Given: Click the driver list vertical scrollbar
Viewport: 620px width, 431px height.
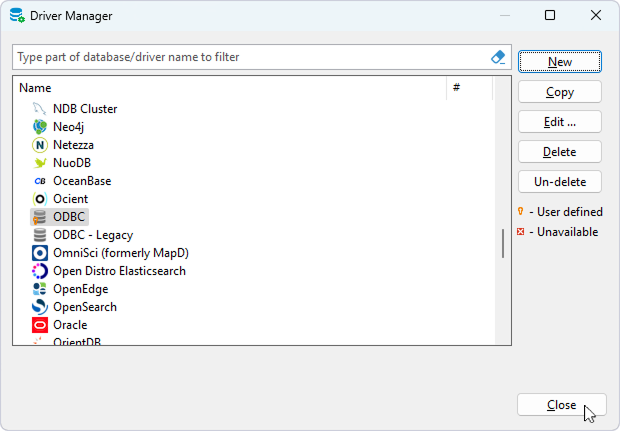Looking at the screenshot, I should (503, 243).
